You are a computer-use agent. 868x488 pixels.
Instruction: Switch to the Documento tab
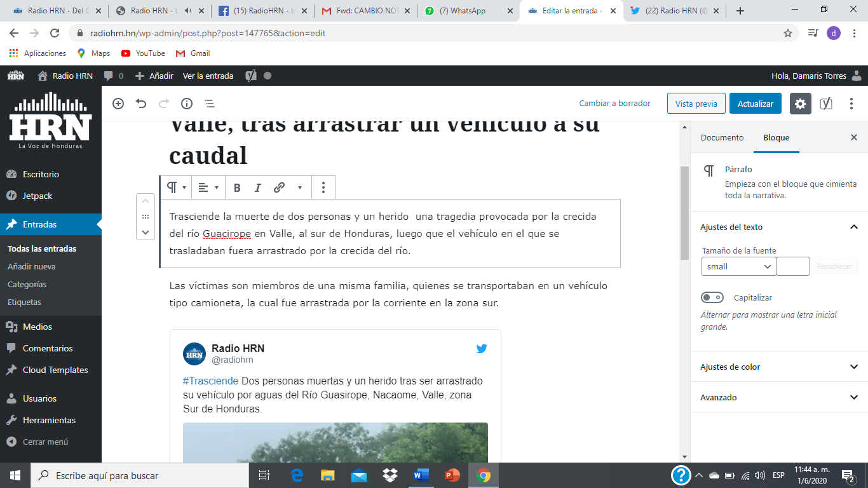point(722,137)
